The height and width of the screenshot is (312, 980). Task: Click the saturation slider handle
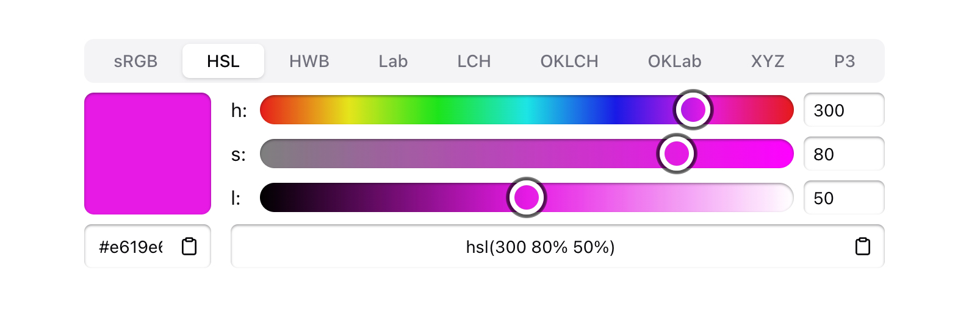click(x=676, y=154)
